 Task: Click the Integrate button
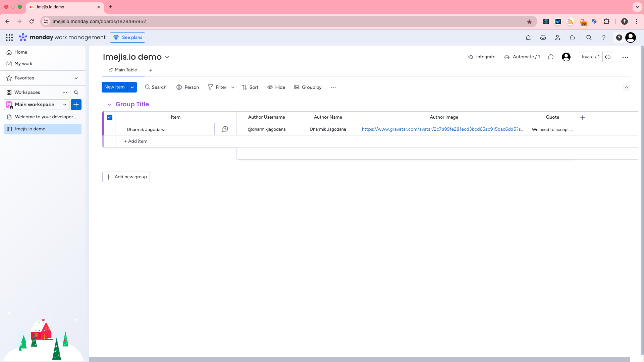482,57
